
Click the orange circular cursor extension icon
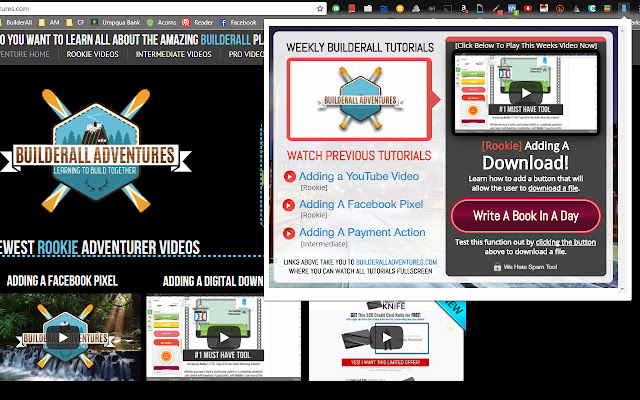[x=560, y=8]
